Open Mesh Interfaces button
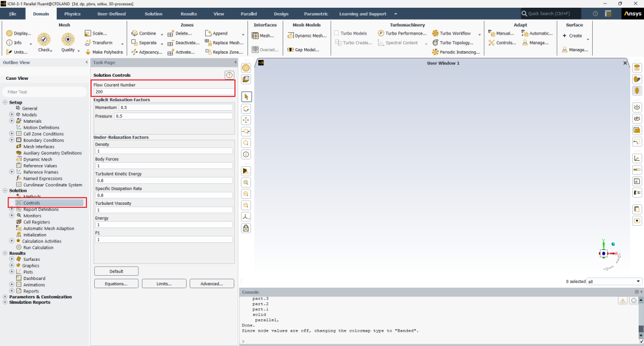This screenshot has width=644, height=346. point(263,36)
